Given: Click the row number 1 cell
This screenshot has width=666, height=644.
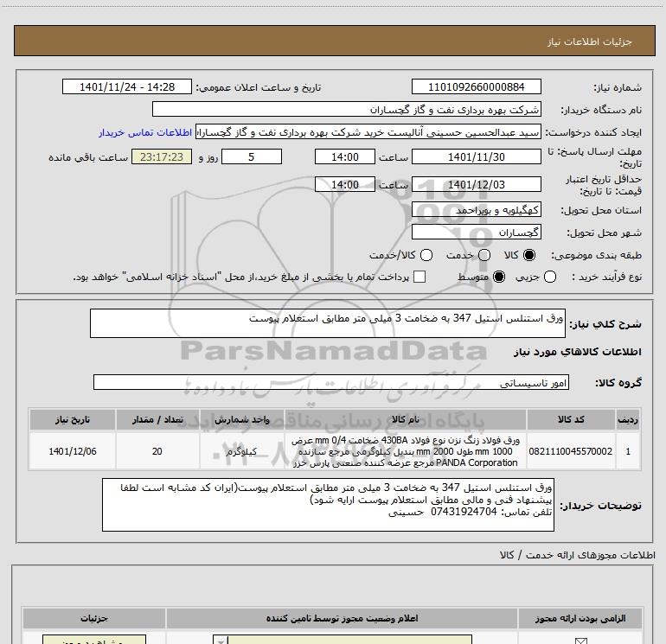Looking at the screenshot, I should [628, 451].
